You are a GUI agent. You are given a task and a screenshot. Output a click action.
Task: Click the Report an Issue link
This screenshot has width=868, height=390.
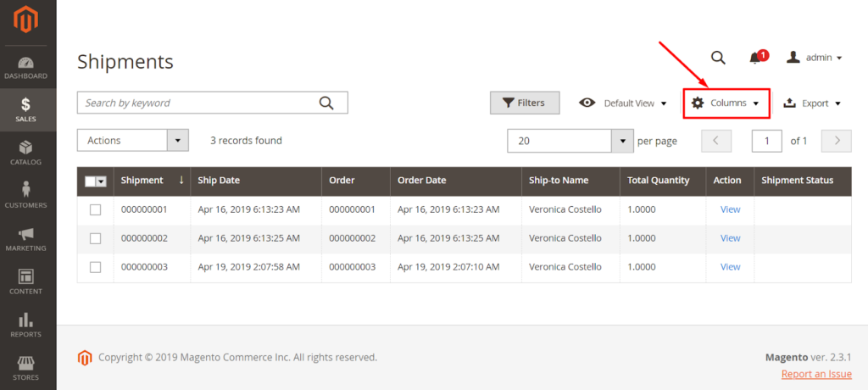click(816, 374)
